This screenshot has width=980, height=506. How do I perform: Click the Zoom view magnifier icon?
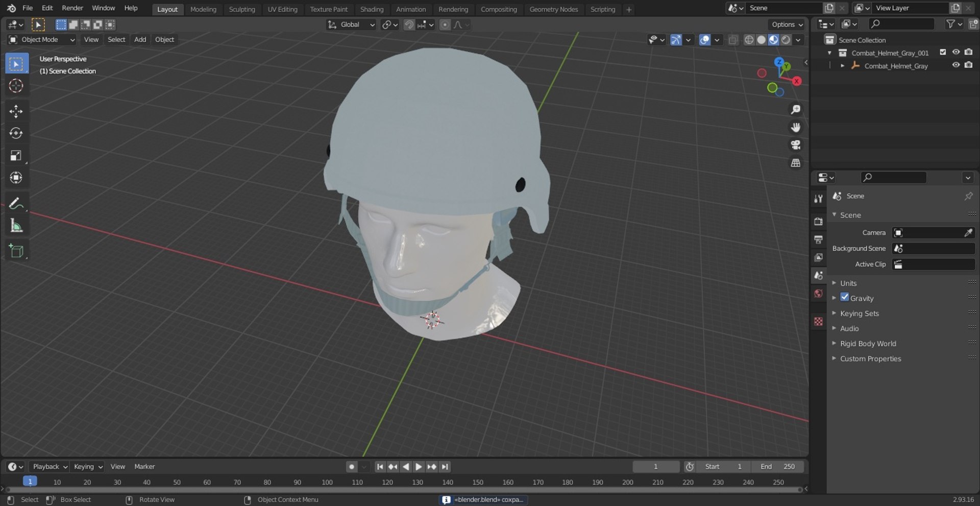[795, 109]
